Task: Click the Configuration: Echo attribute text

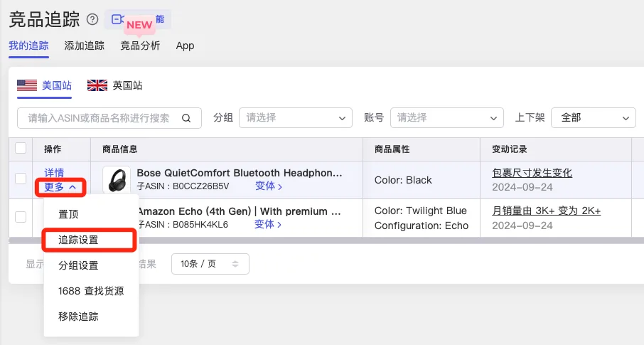Action: pyautogui.click(x=422, y=225)
